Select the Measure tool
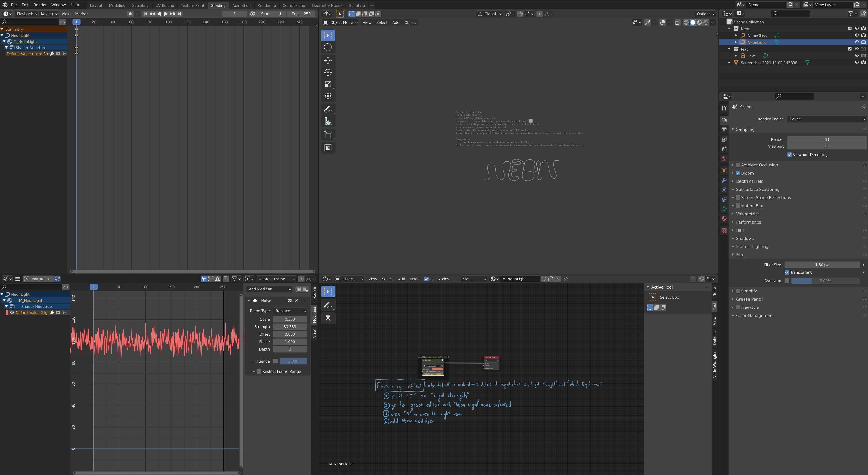The height and width of the screenshot is (475, 868). coord(328,121)
